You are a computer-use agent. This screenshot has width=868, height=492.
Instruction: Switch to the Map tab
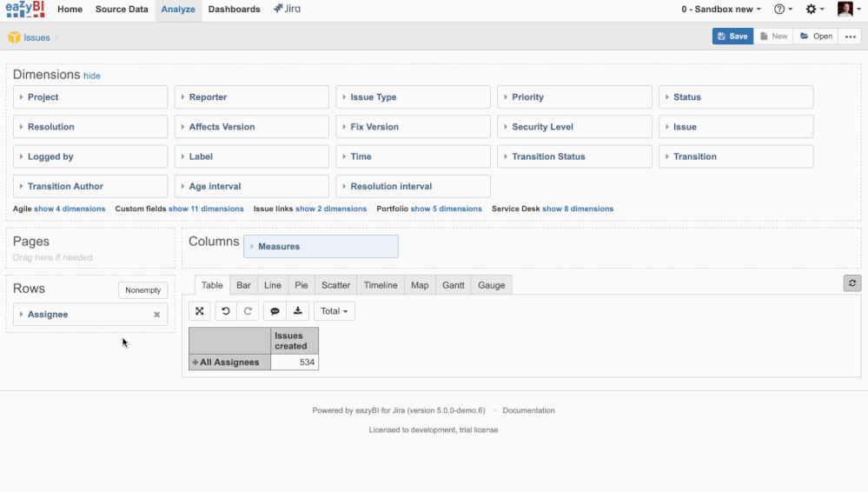coord(420,285)
